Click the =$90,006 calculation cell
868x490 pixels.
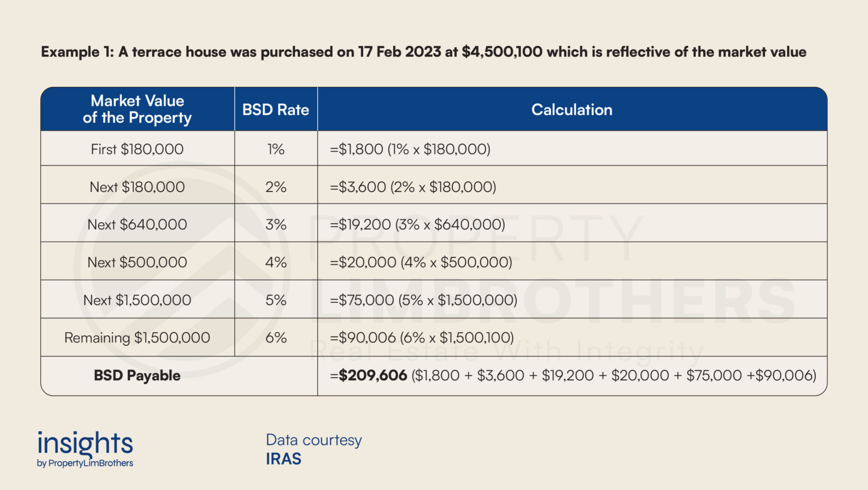click(572, 338)
